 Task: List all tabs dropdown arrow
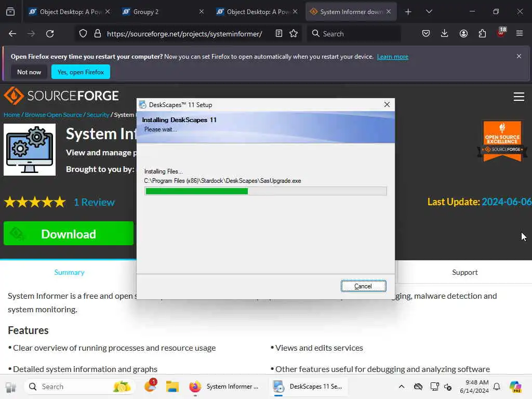click(429, 12)
